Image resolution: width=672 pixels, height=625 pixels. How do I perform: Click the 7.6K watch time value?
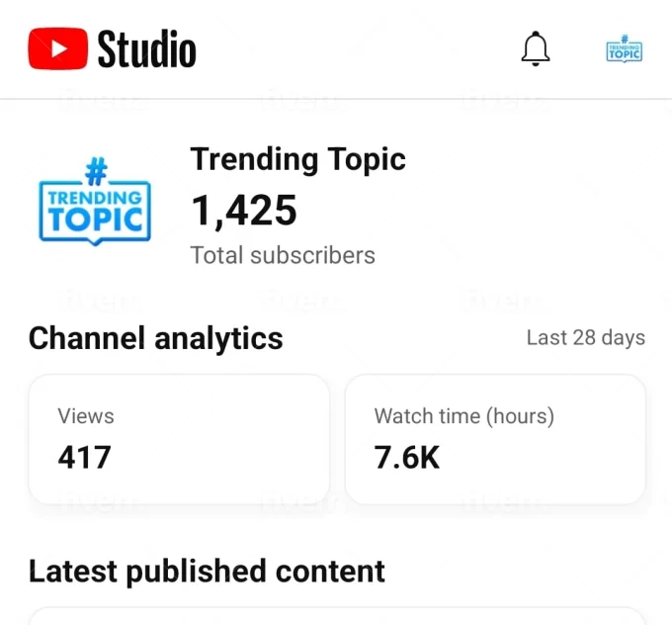coord(407,457)
